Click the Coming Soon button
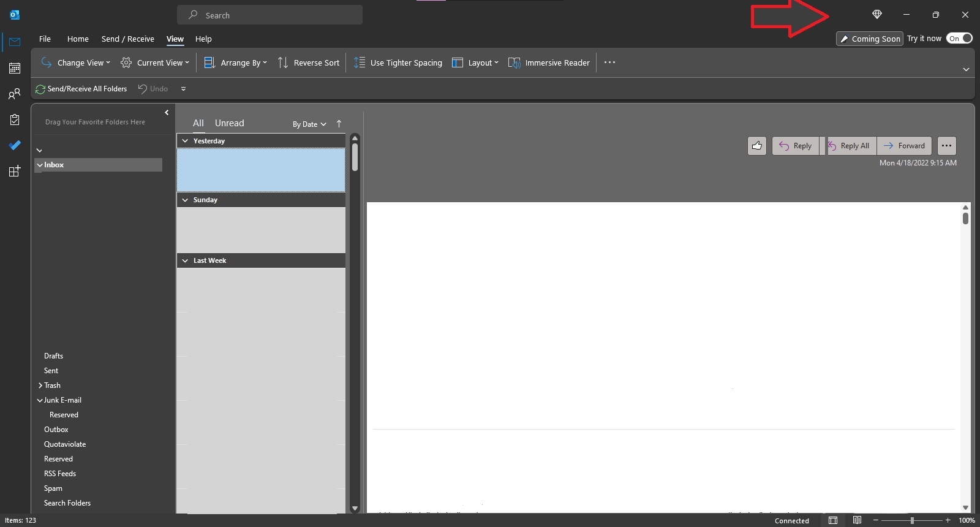Viewport: 980px width, 527px height. [x=870, y=39]
